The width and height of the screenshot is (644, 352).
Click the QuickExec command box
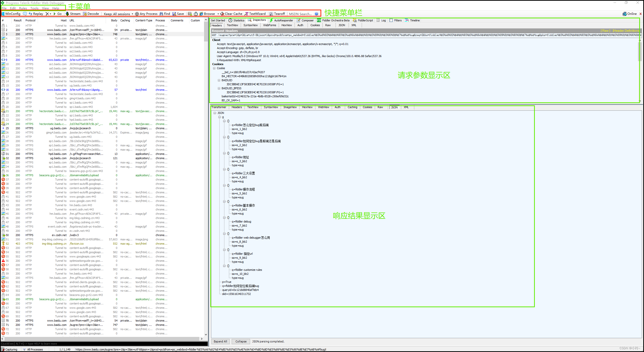[104, 344]
